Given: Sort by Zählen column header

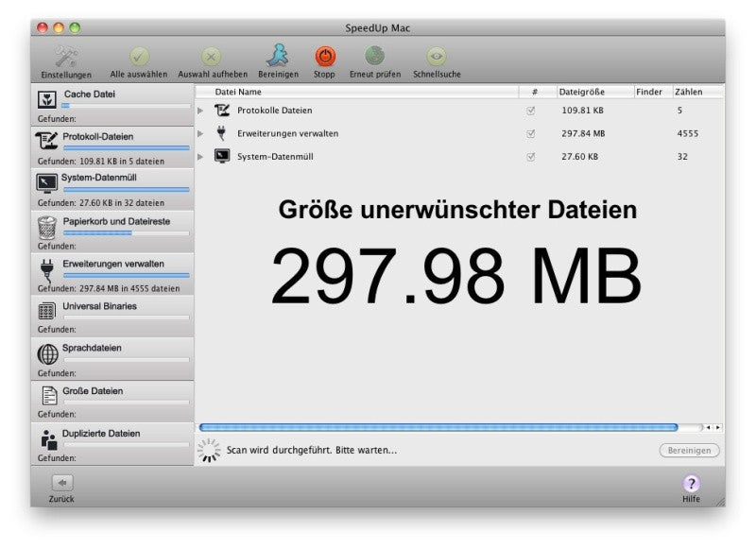Looking at the screenshot, I should (x=697, y=92).
